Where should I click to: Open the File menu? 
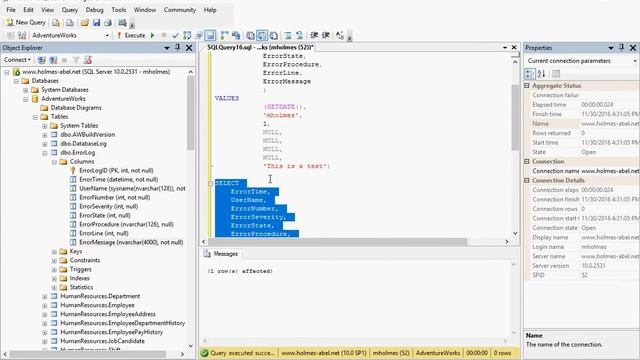point(11,10)
